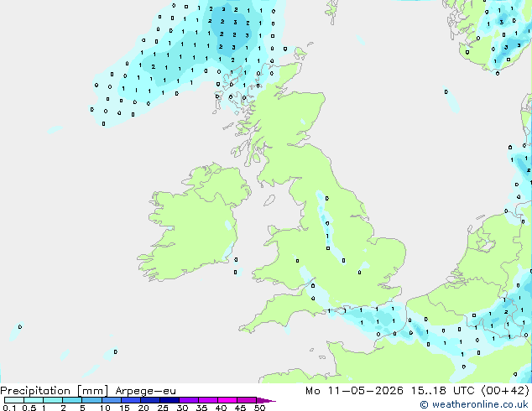Click the "Arpege-eu" model name

click(145, 391)
